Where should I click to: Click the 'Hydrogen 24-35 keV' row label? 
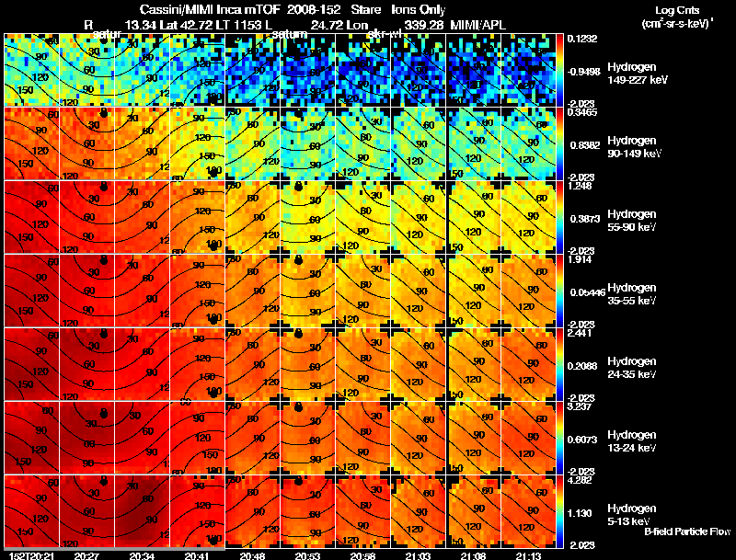[x=632, y=368]
